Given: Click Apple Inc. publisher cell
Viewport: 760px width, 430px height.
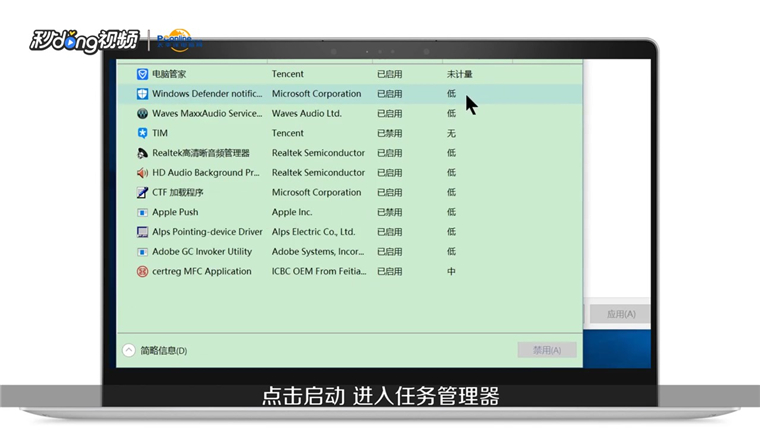Looking at the screenshot, I should 292,212.
